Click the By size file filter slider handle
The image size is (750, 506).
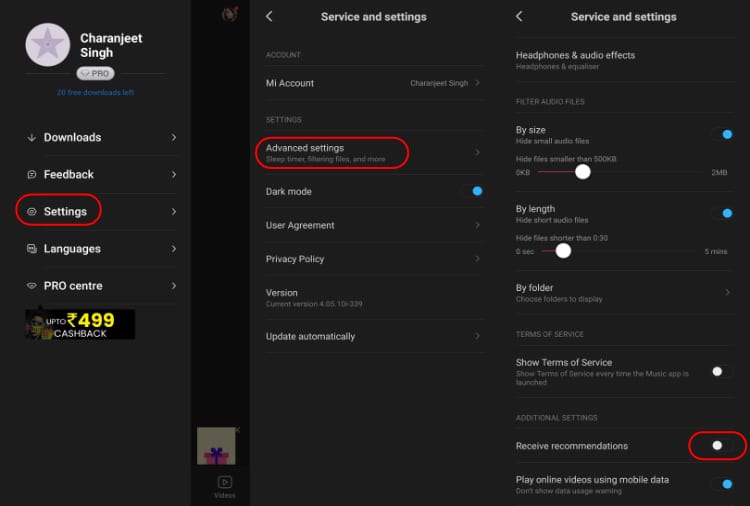point(582,172)
